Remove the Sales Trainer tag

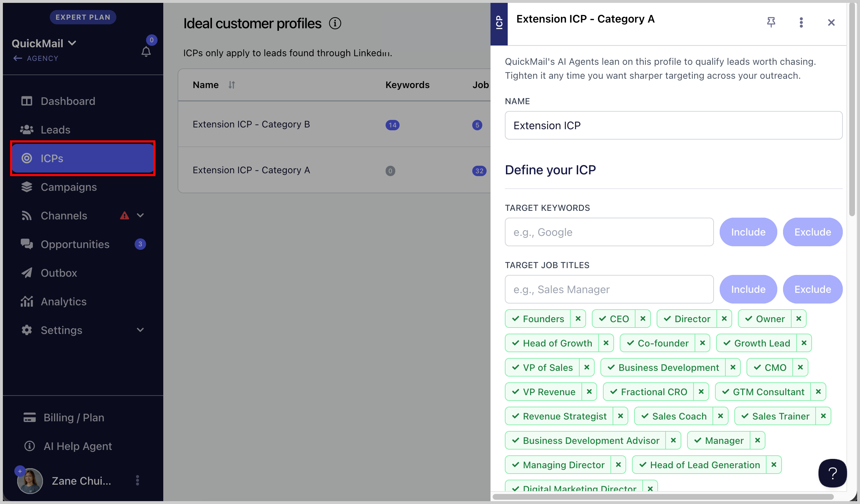click(x=823, y=416)
